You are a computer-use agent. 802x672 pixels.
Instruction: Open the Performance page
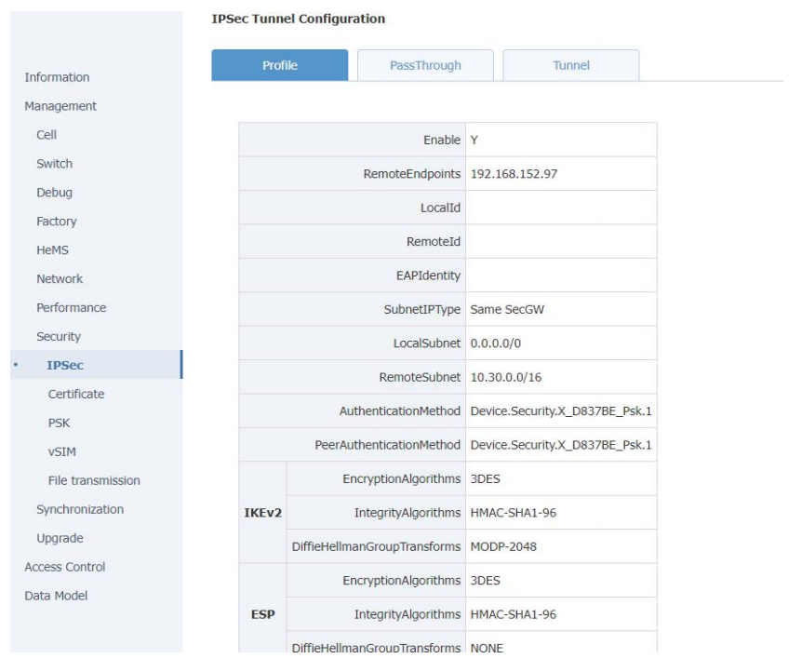(x=71, y=308)
